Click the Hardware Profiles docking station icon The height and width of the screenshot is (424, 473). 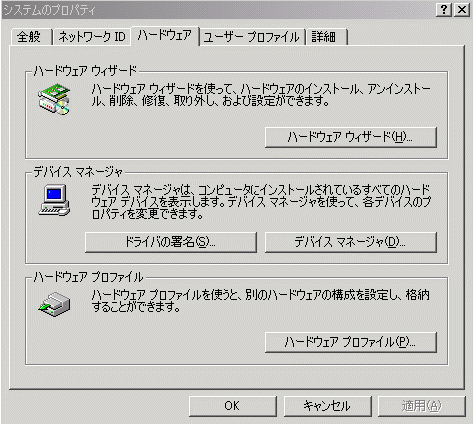click(54, 304)
